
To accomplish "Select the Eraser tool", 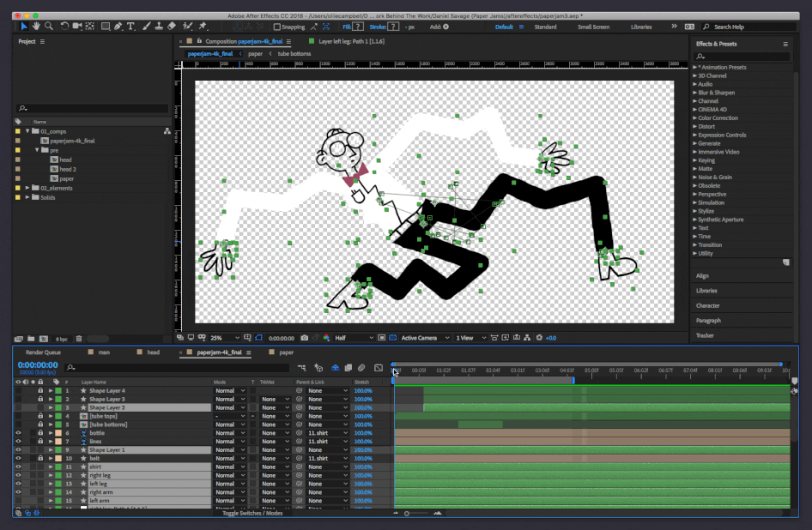I will click(172, 27).
